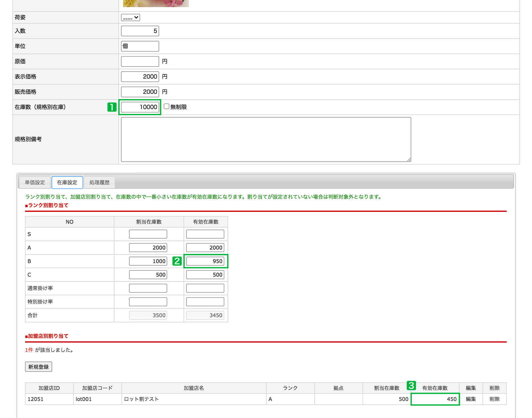Click the 表示価格 input field
532x418 pixels.
tap(140, 76)
